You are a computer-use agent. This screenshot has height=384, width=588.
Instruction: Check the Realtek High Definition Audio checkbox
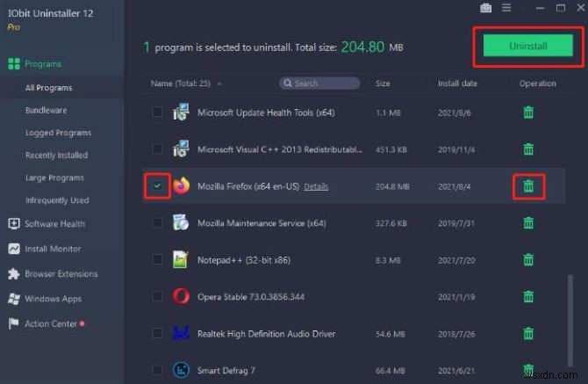157,333
